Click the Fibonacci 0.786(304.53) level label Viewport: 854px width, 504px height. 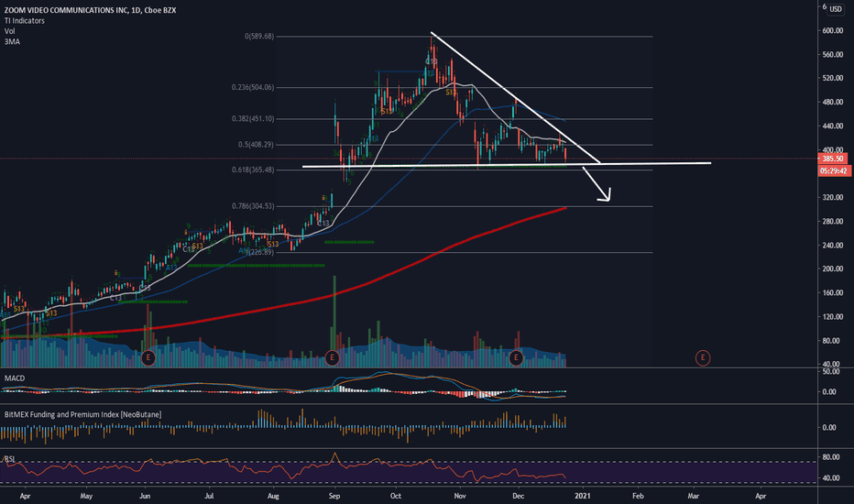(x=253, y=206)
